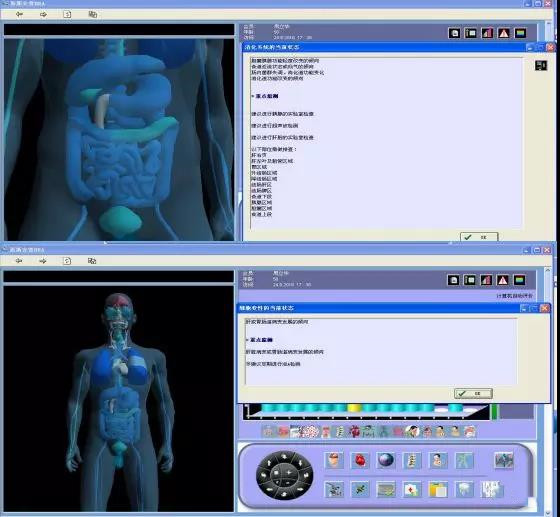Open the picture icon beside the skeleton icon

coord(504,461)
